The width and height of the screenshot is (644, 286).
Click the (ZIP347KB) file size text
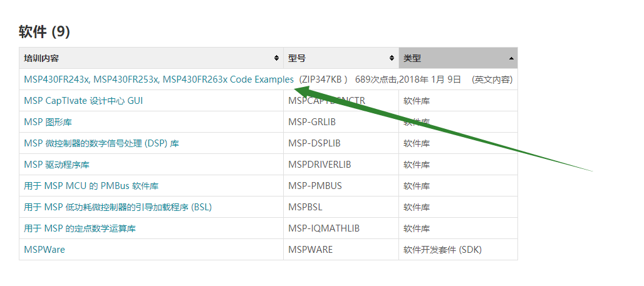(323, 79)
